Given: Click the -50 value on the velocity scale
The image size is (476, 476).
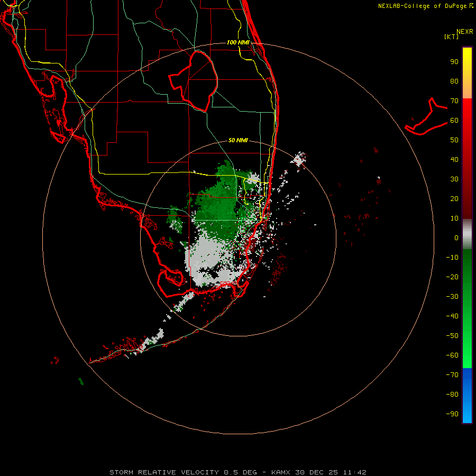Looking at the screenshot, I should (452, 336).
